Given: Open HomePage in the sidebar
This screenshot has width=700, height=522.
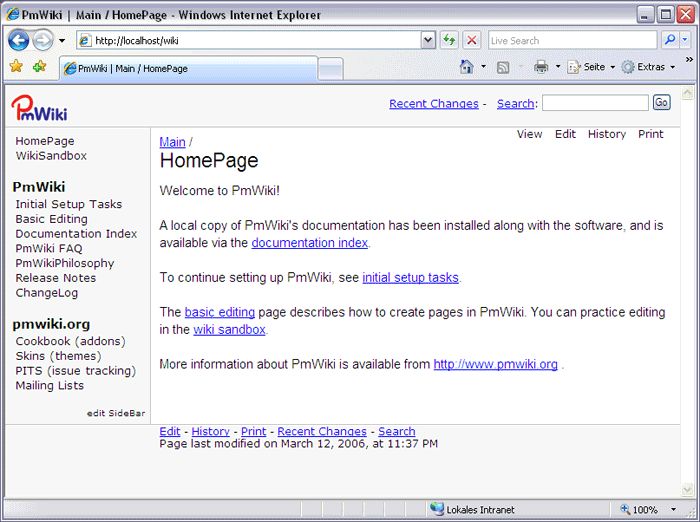Looking at the screenshot, I should [45, 141].
